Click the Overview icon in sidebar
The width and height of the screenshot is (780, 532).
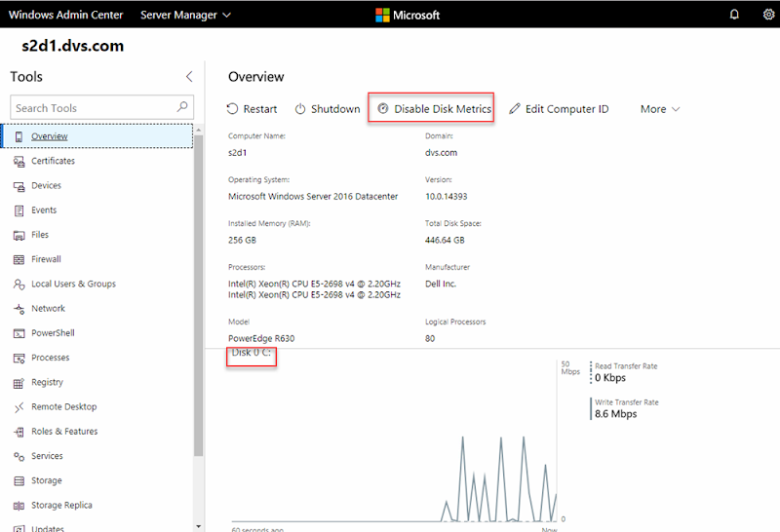(x=19, y=136)
